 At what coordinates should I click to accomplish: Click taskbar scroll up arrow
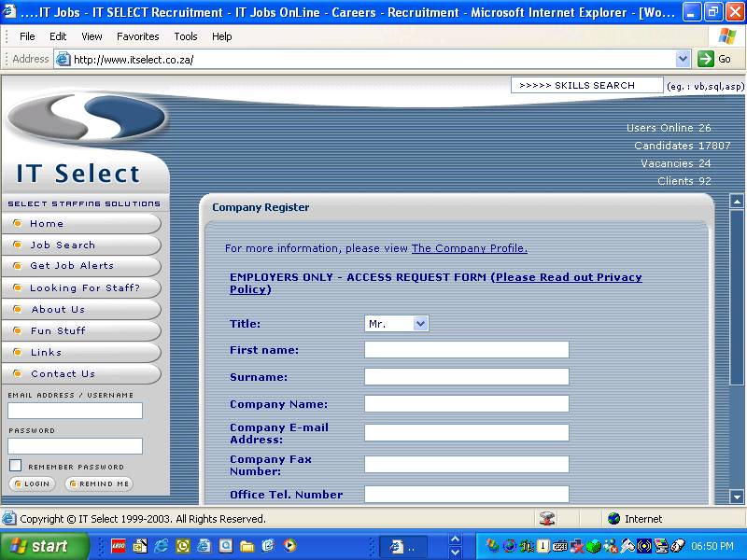456,539
